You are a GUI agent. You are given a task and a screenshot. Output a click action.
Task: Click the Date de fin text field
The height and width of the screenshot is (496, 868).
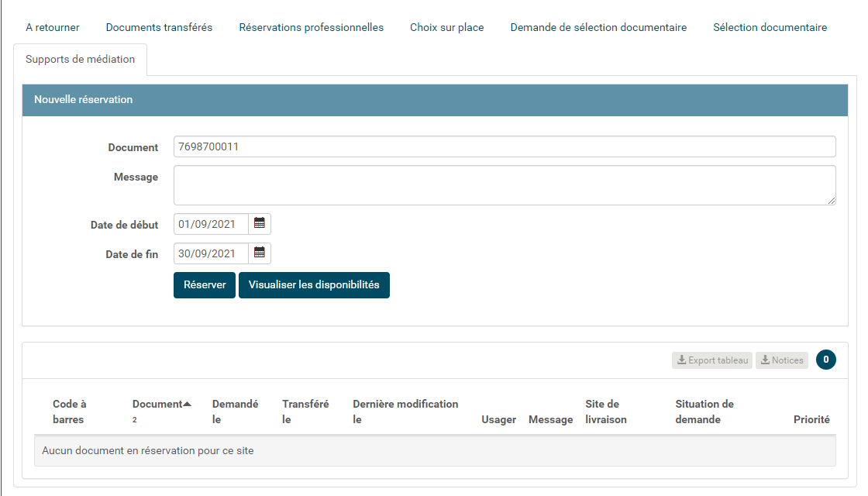pos(211,253)
